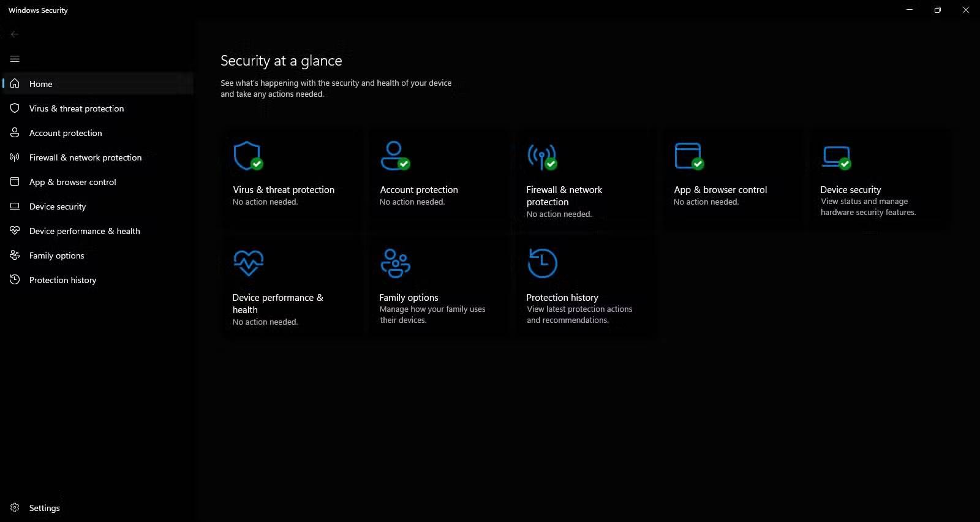This screenshot has width=980, height=522.
Task: Click the 'Security at a glance' heading
Action: point(281,61)
